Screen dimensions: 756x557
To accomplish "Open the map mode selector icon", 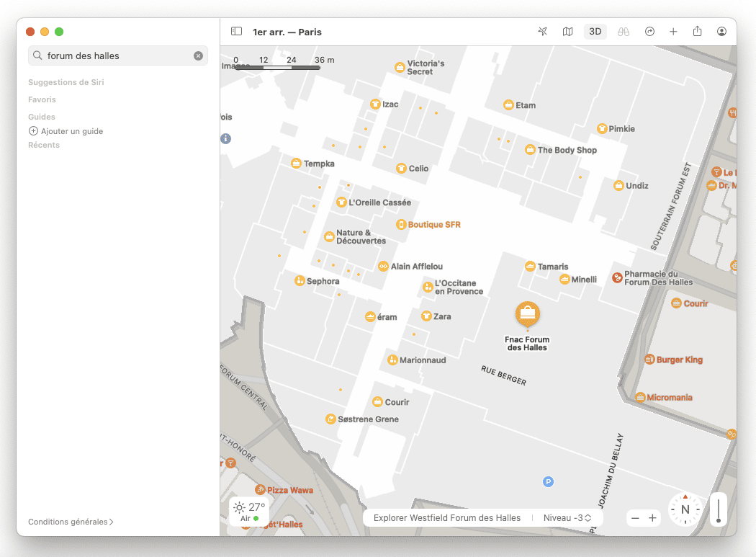I will [x=568, y=32].
